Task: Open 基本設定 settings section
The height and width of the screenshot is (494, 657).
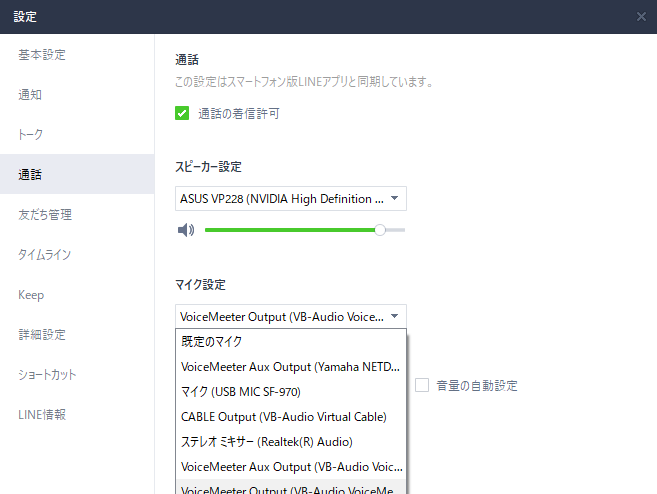Action: click(x=77, y=54)
